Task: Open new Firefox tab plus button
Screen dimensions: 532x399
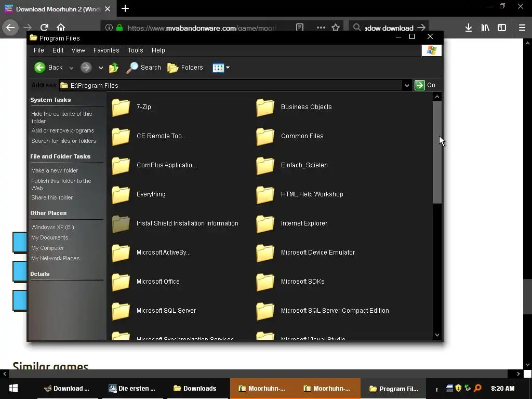Action: 125,8
